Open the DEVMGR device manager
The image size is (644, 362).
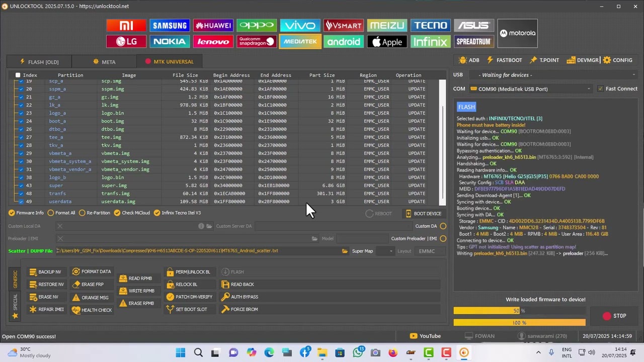click(583, 60)
